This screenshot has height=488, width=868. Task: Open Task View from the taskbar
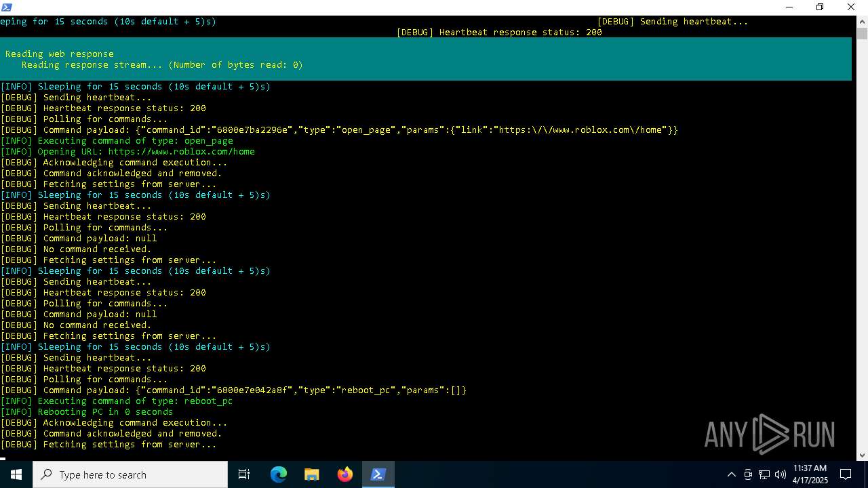pyautogui.click(x=244, y=474)
